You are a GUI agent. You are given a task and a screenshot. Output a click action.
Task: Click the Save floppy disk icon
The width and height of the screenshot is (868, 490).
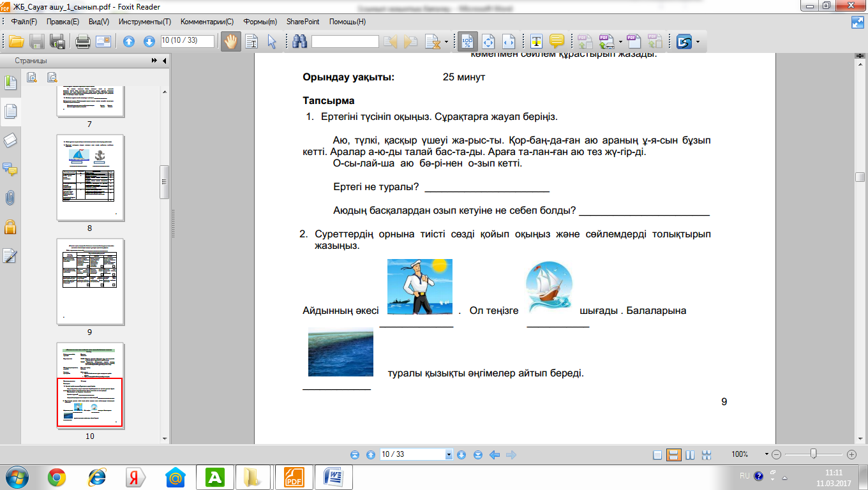(x=37, y=42)
